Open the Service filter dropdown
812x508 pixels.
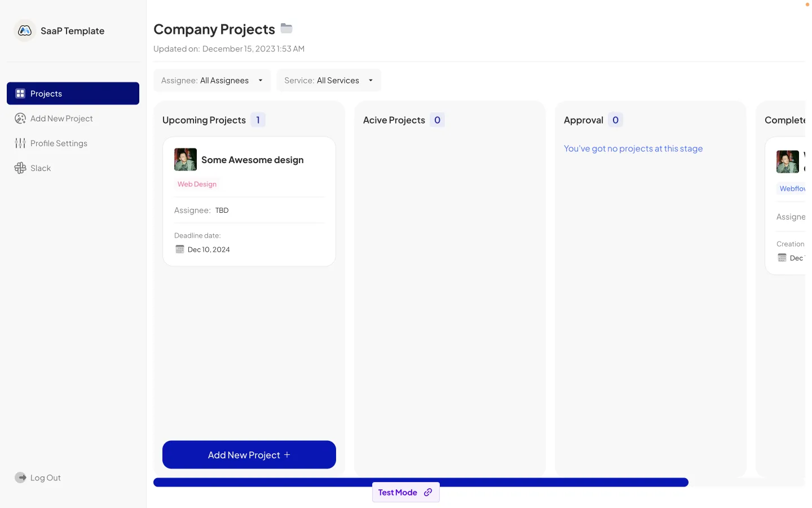point(329,80)
